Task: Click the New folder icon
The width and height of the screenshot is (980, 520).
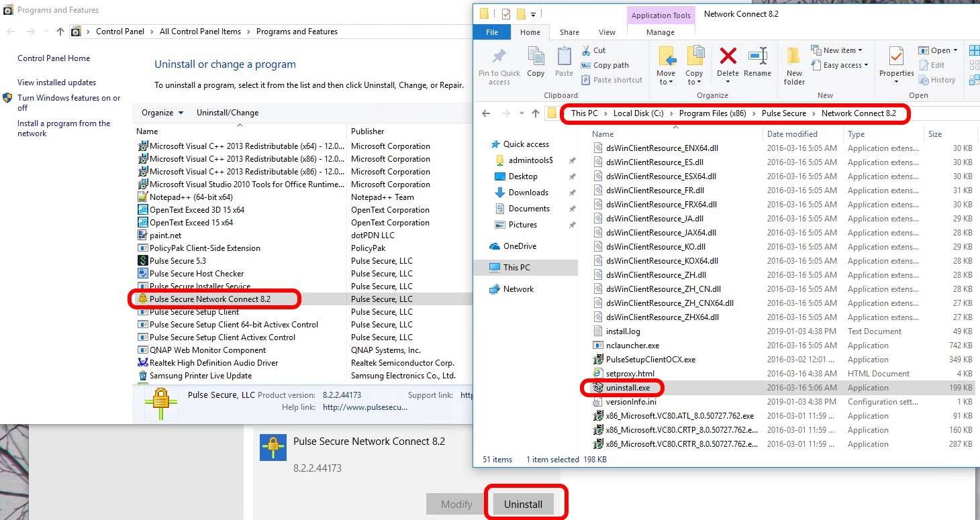Action: click(x=794, y=56)
